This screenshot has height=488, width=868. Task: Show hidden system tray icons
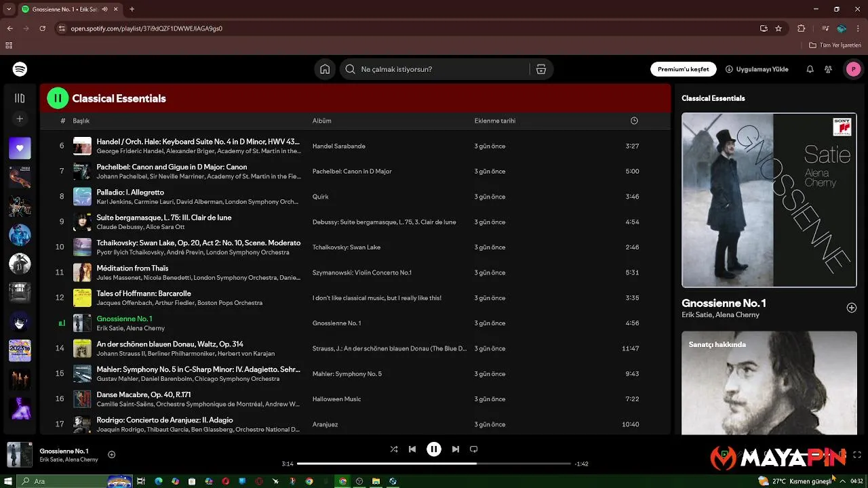pyautogui.click(x=842, y=481)
